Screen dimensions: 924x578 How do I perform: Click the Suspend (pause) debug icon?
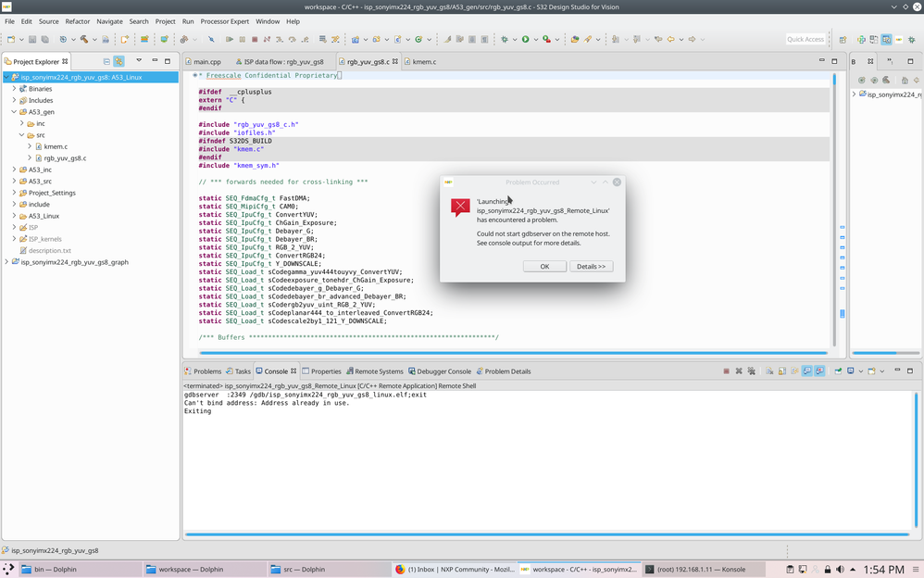coord(243,40)
